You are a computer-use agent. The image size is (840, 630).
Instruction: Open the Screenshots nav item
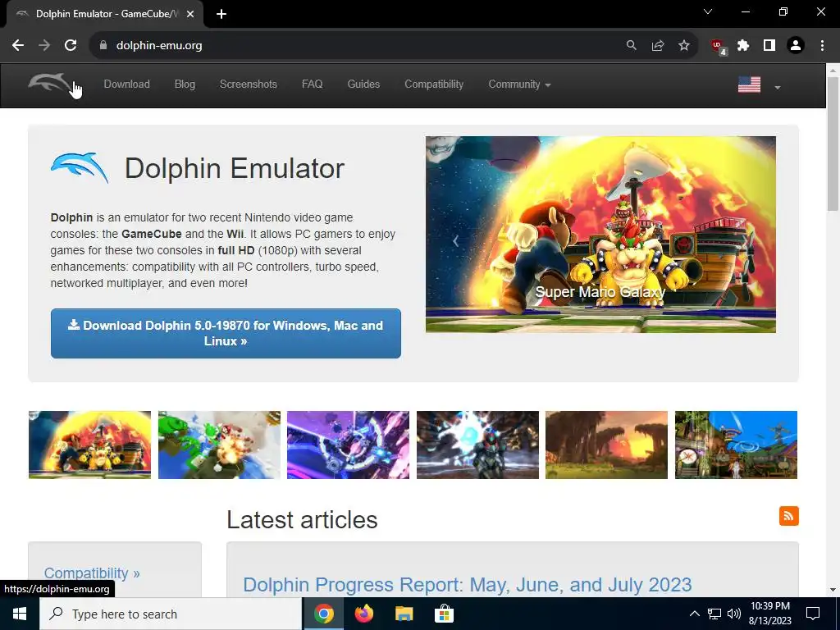pos(248,84)
